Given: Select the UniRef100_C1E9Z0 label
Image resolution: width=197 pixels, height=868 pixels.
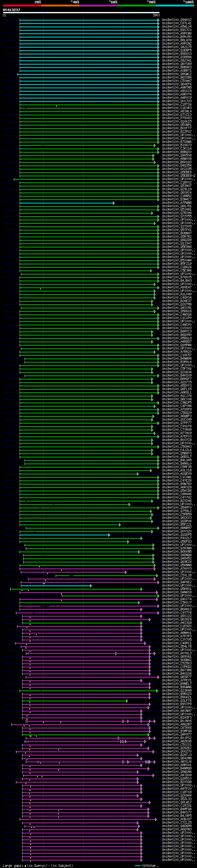Looking at the screenshot, I should (177, 626).
